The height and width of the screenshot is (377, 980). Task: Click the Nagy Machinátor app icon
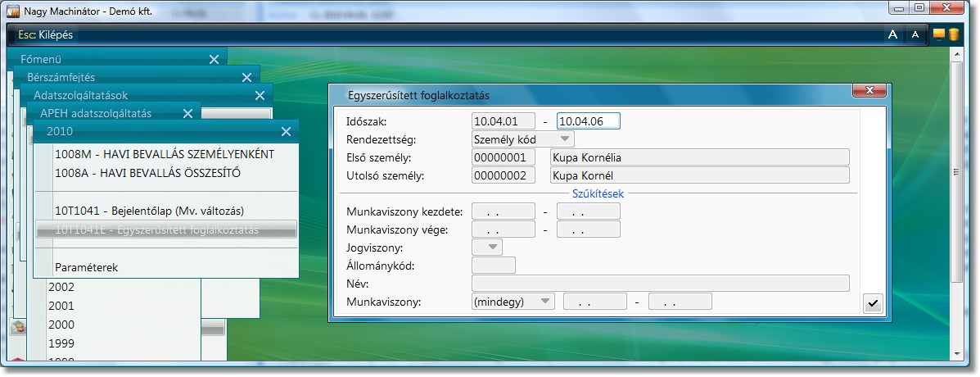(12, 11)
